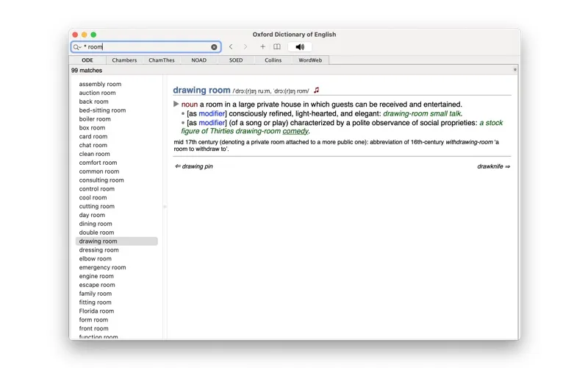Click the 'withdrawing-room' etymology word
Viewport: 588px width, 368px height.
[x=469, y=142]
